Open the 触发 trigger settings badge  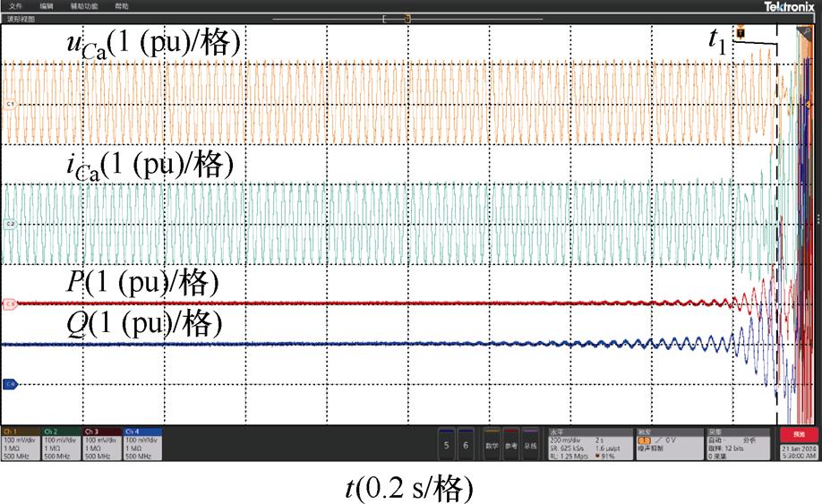[666, 443]
